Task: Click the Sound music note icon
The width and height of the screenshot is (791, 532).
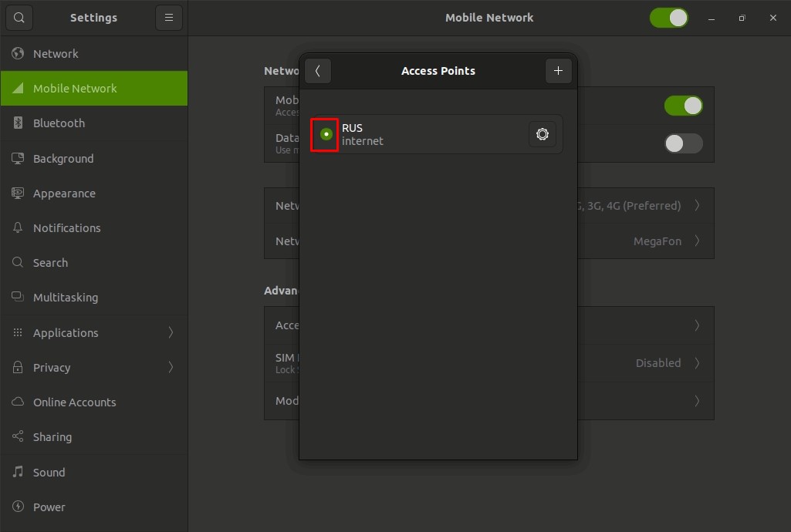Action: [18, 472]
